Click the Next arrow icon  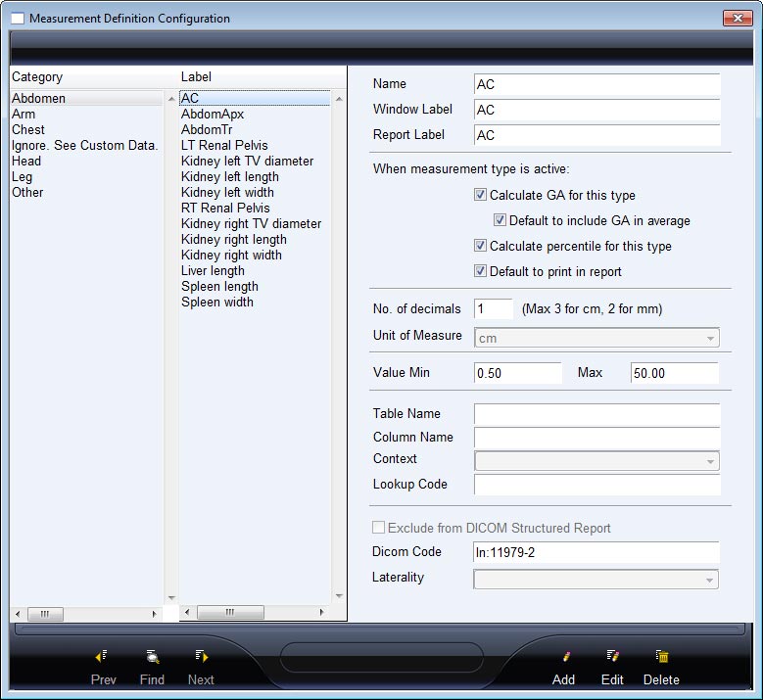point(202,657)
